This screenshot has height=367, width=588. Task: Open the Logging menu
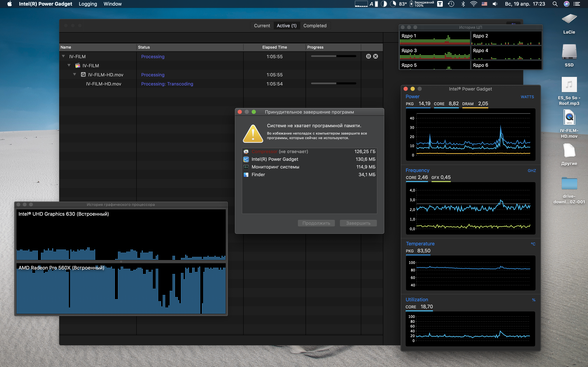point(88,4)
